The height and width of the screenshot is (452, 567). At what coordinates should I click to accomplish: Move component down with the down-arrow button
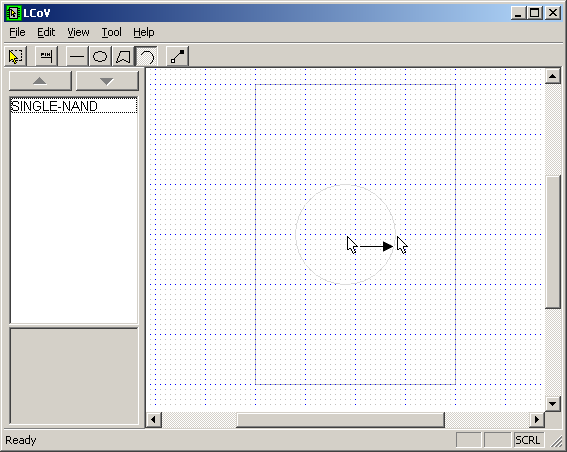click(x=107, y=81)
